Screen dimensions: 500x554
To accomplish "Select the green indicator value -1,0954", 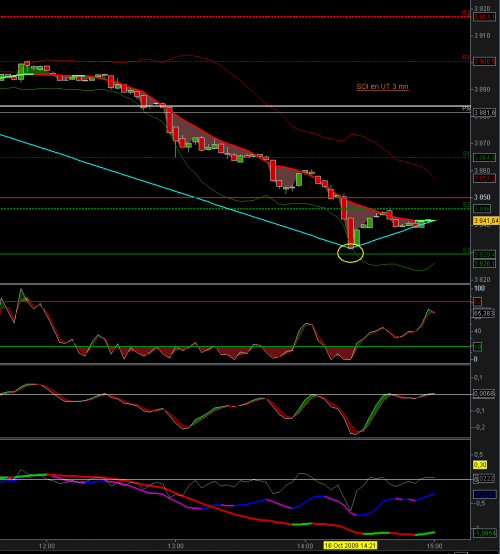I will (x=484, y=533).
